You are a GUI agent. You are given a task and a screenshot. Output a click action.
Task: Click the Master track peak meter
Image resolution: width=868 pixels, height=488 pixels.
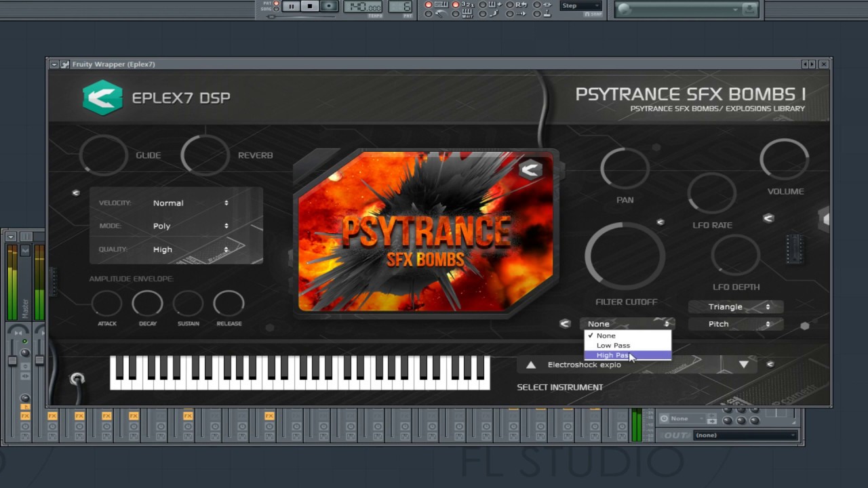[x=12, y=282]
